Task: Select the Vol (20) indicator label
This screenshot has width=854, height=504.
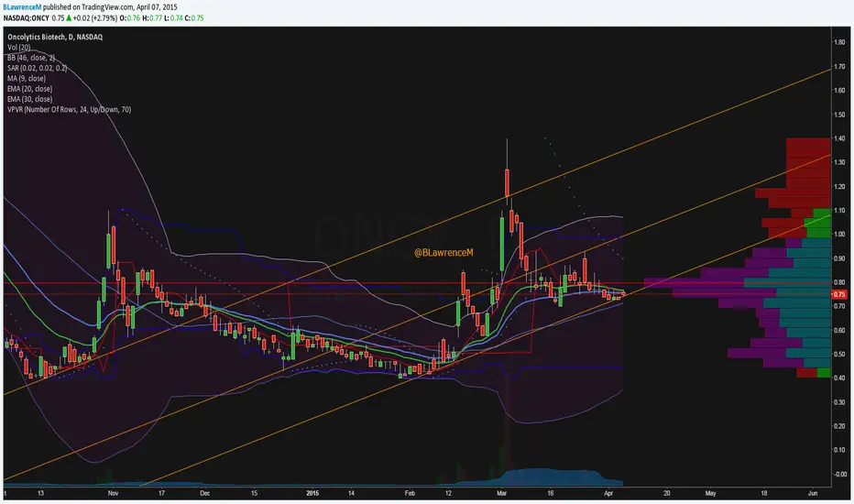Action: click(19, 48)
